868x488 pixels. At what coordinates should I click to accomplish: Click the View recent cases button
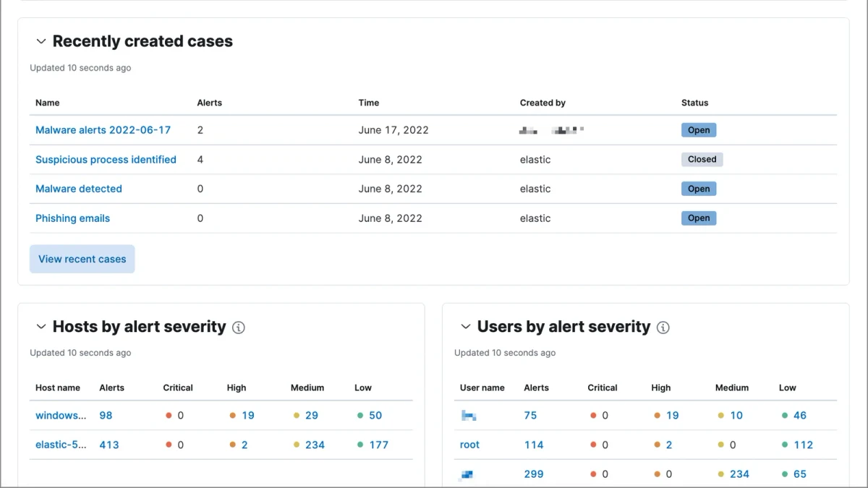click(82, 259)
